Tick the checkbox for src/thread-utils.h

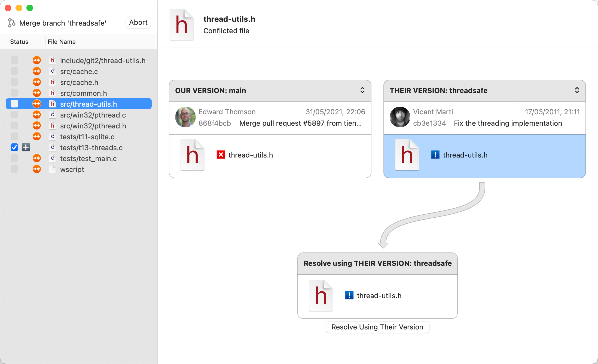pos(14,104)
